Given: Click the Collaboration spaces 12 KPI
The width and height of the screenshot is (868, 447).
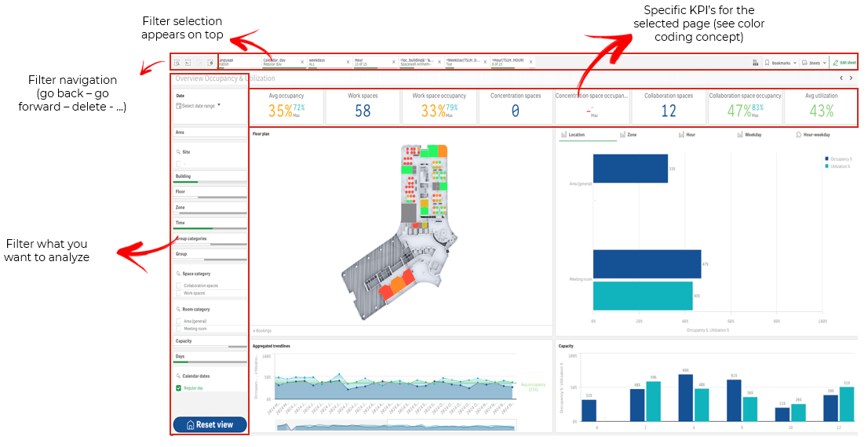Looking at the screenshot, I should (x=668, y=106).
